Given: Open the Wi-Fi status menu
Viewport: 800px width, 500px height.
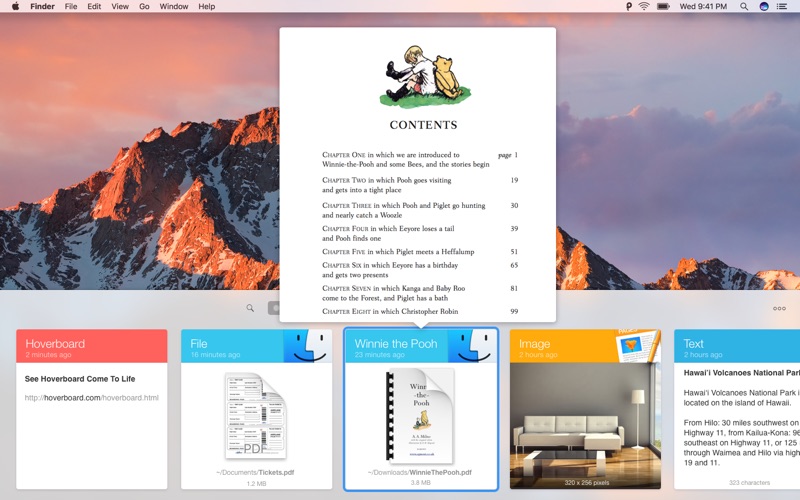Looking at the screenshot, I should coord(644,7).
